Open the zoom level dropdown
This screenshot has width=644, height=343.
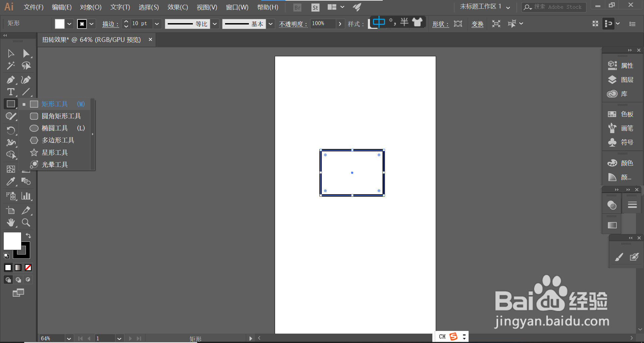[69, 339]
